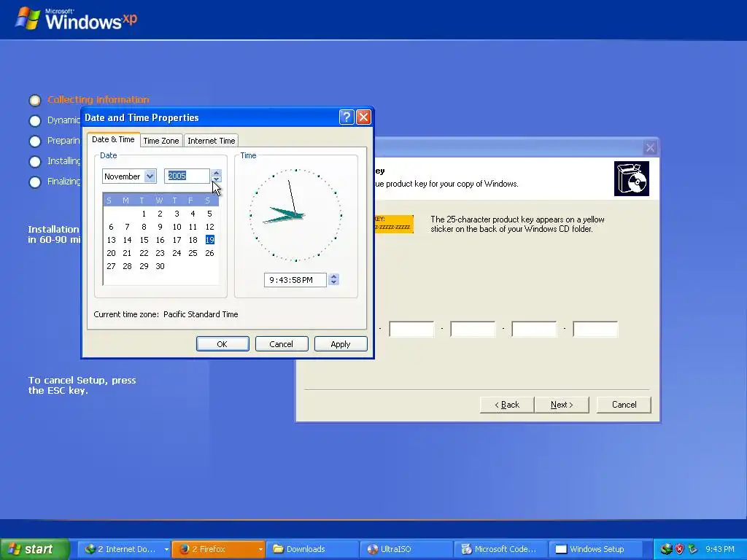
Task: Click OK in Date and Time Properties
Action: tap(222, 344)
